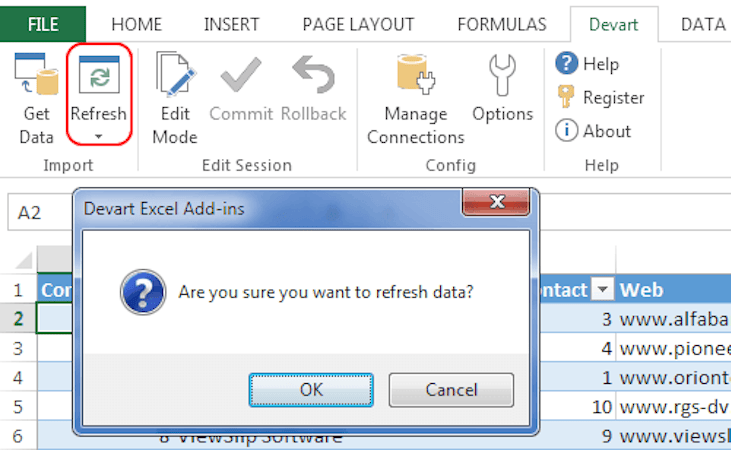Open the FILE menu tab
The image size is (731, 450).
tap(43, 24)
